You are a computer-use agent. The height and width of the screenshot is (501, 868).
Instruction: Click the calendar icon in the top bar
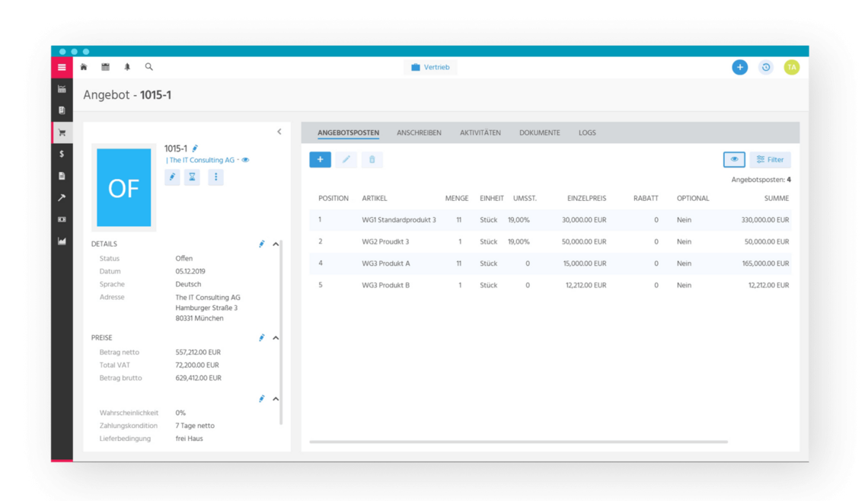pos(105,67)
